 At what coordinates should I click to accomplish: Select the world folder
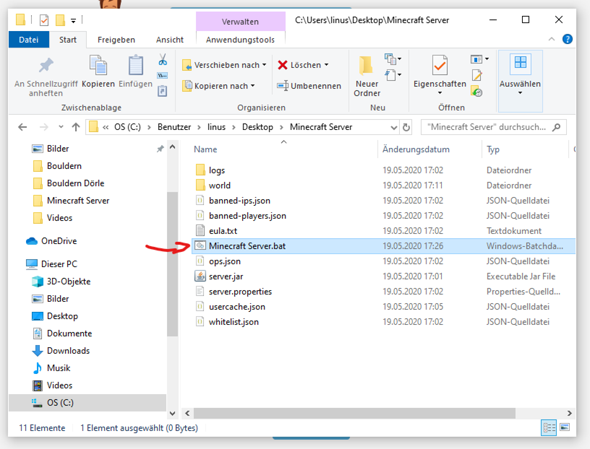[x=383, y=185]
